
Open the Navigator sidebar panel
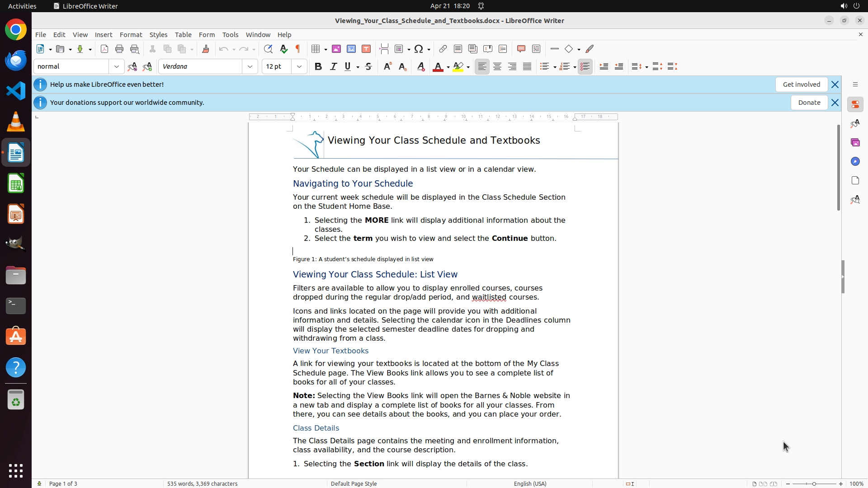click(x=855, y=161)
